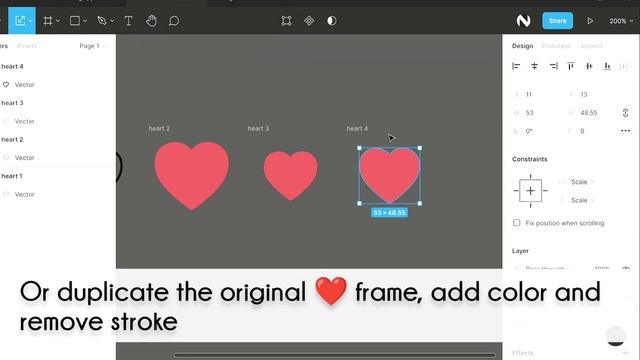Click the Distribute spacing icon
This screenshot has width=640, height=360.
[x=624, y=66]
